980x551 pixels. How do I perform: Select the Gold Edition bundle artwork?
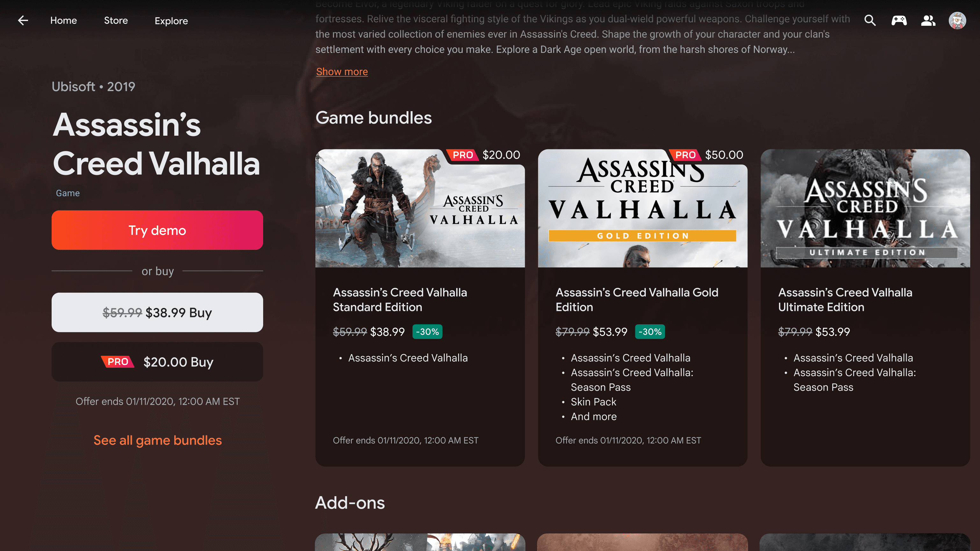[643, 208]
